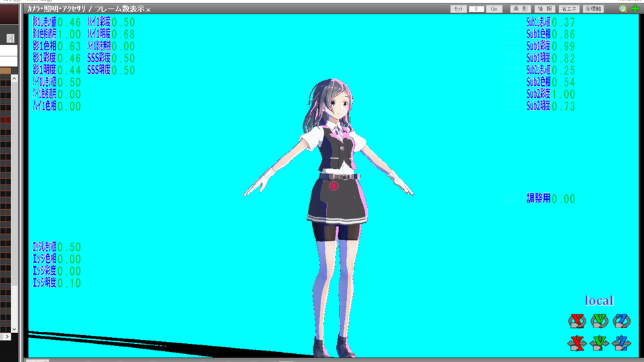Click the Y-axis rotate camera icon
This screenshot has height=362, width=644.
point(599,320)
